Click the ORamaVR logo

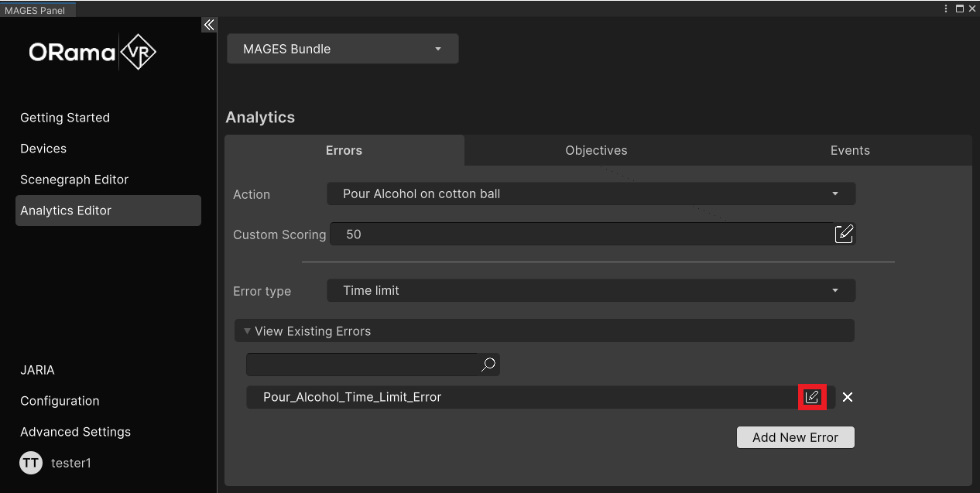93,52
